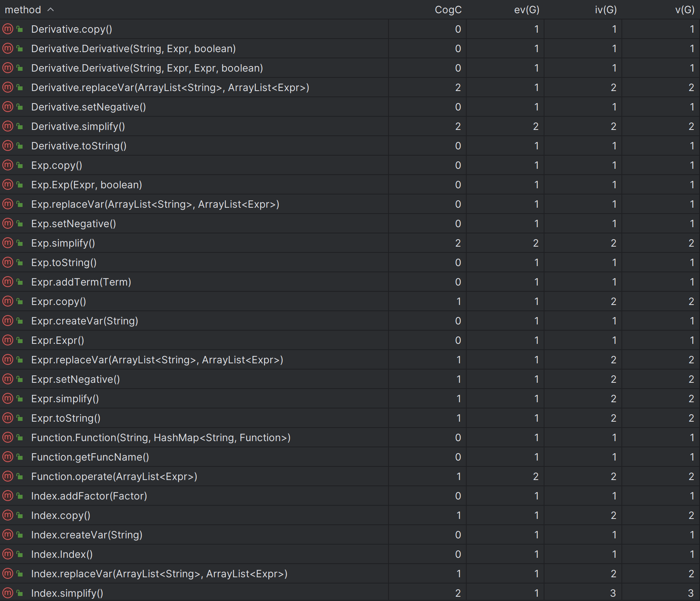Click public access icon for Derivative.setNegative()
This screenshot has width=700, height=601.
pos(19,107)
